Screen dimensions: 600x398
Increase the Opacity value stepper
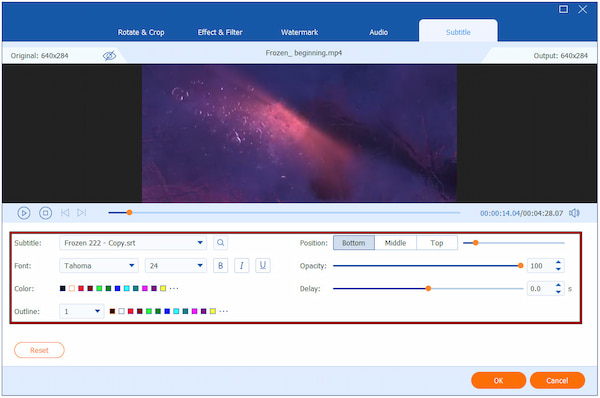pyautogui.click(x=558, y=262)
